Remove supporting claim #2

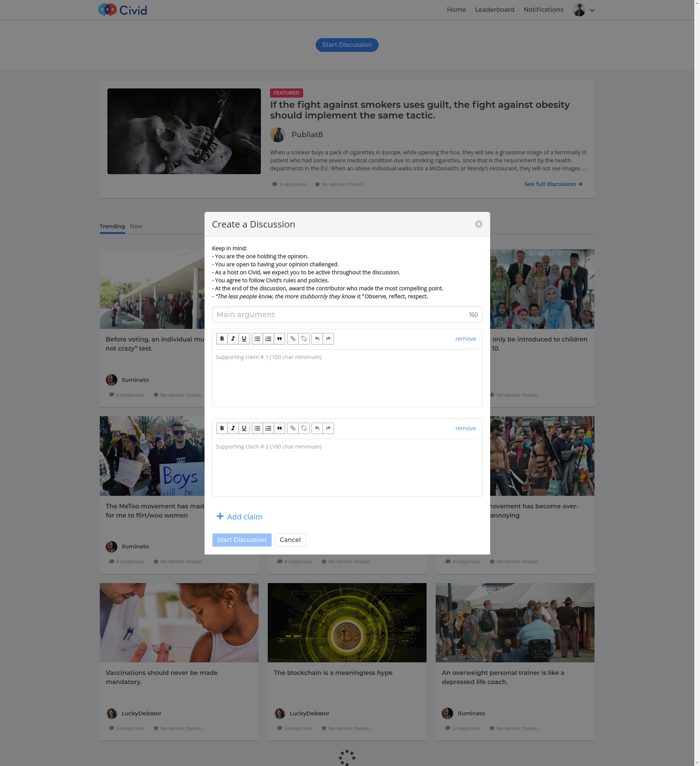(x=466, y=428)
